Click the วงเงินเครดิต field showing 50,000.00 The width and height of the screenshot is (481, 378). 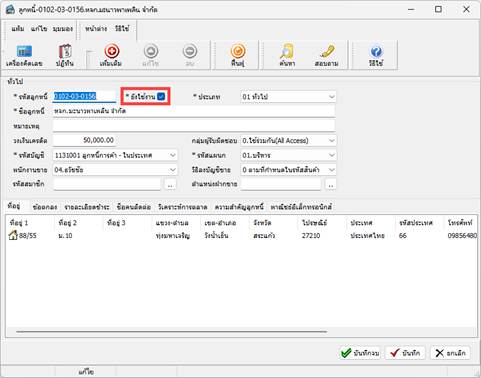84,140
